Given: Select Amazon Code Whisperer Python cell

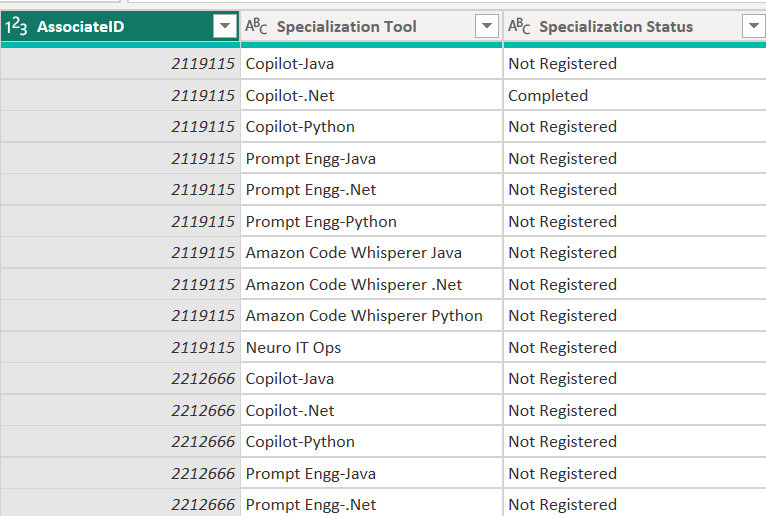Looking at the screenshot, I should tap(371, 316).
